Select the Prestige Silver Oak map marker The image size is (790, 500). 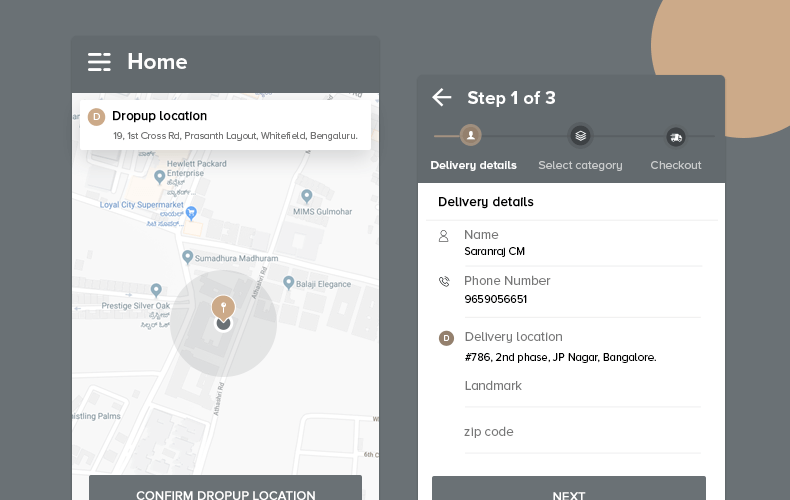[156, 290]
